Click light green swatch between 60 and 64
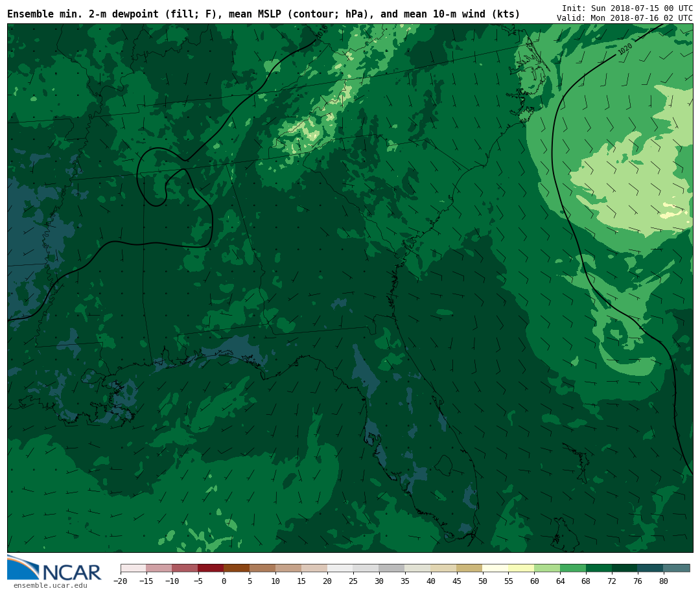 click(x=547, y=568)
